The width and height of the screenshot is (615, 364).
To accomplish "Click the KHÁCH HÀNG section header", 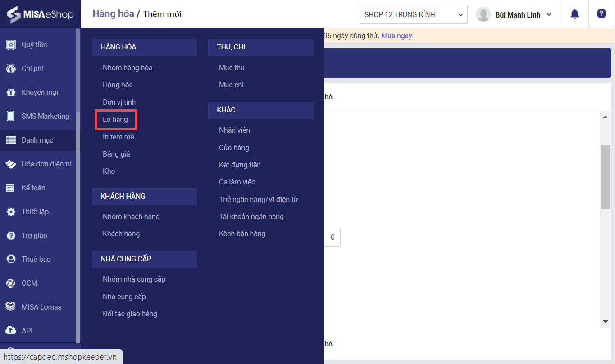I will pyautogui.click(x=145, y=197).
